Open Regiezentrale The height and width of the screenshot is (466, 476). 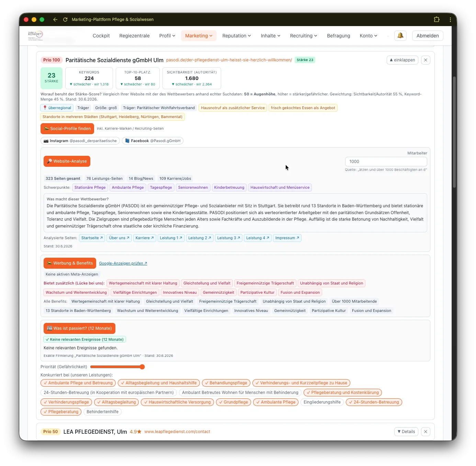[x=135, y=36]
